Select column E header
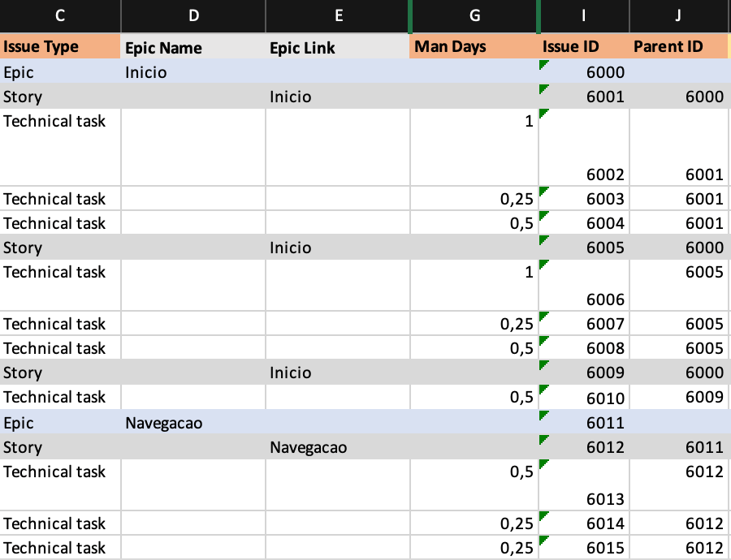731x560 pixels. pos(338,16)
